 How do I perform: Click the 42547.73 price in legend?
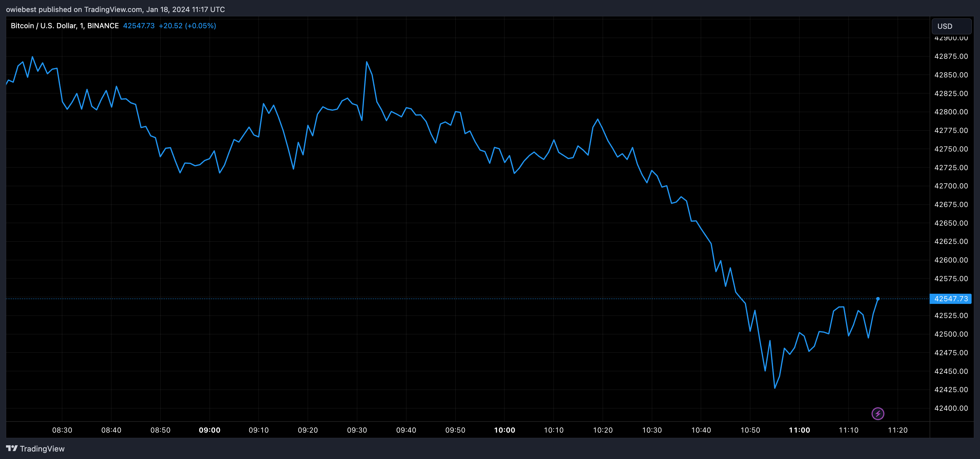pyautogui.click(x=139, y=25)
